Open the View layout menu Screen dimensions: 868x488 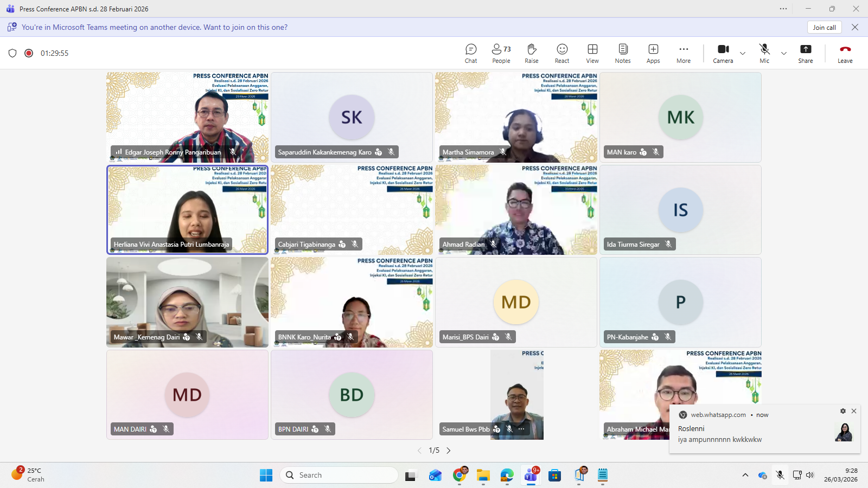pos(592,53)
